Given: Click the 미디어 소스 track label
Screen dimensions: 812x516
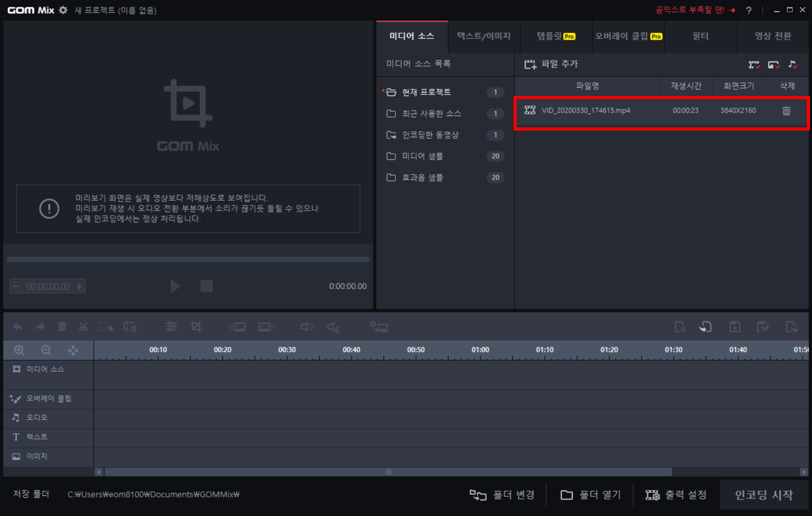Looking at the screenshot, I should [45, 369].
